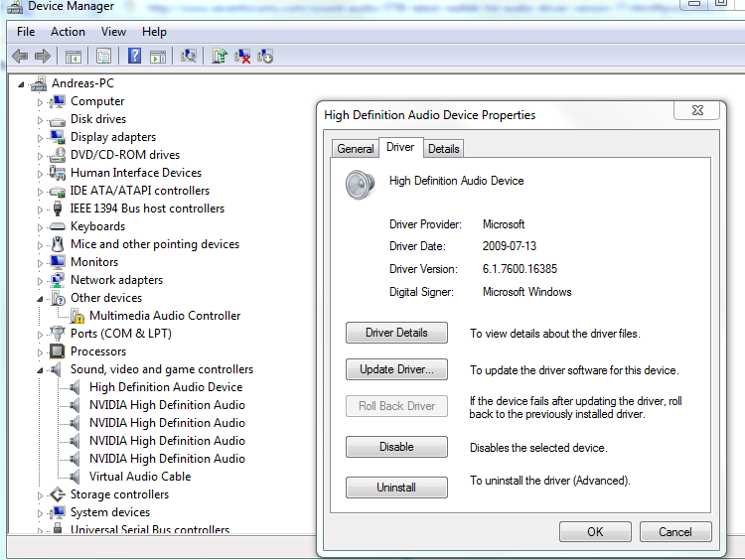Toggle the console tree pane icon

click(x=74, y=56)
